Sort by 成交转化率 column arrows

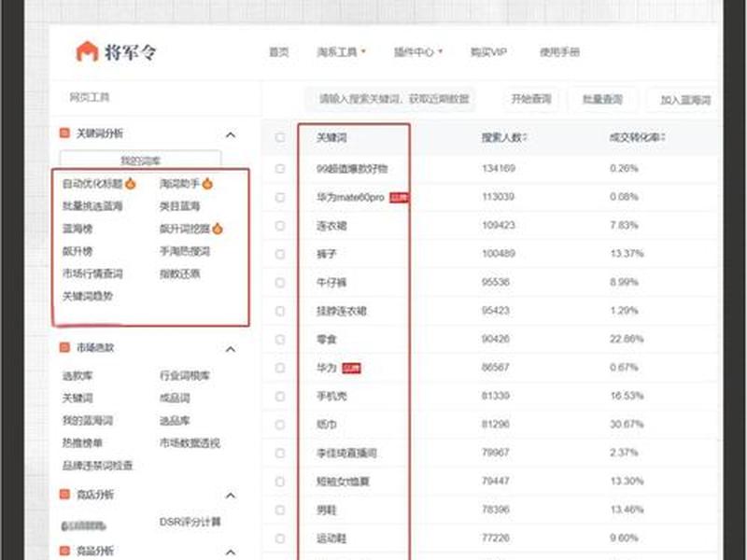663,137
